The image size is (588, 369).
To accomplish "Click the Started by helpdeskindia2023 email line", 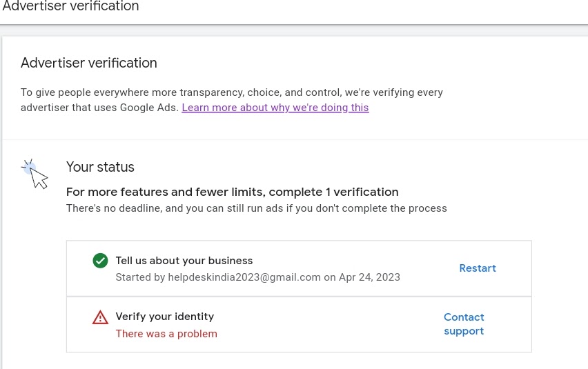I will tap(218, 277).
